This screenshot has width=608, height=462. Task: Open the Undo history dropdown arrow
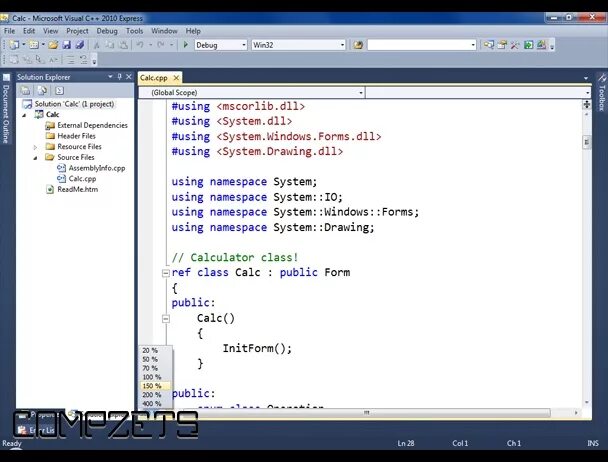[x=150, y=45]
